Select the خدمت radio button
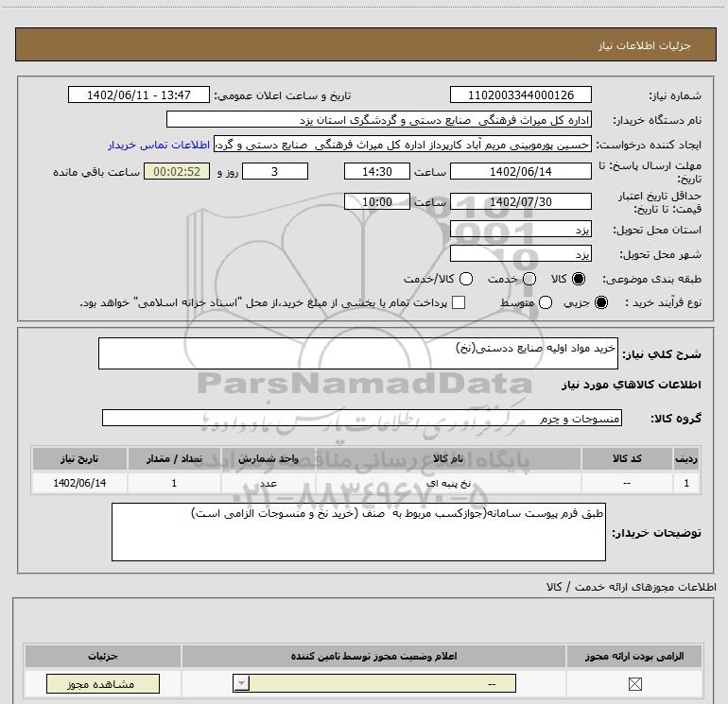The image size is (728, 704). click(x=529, y=279)
